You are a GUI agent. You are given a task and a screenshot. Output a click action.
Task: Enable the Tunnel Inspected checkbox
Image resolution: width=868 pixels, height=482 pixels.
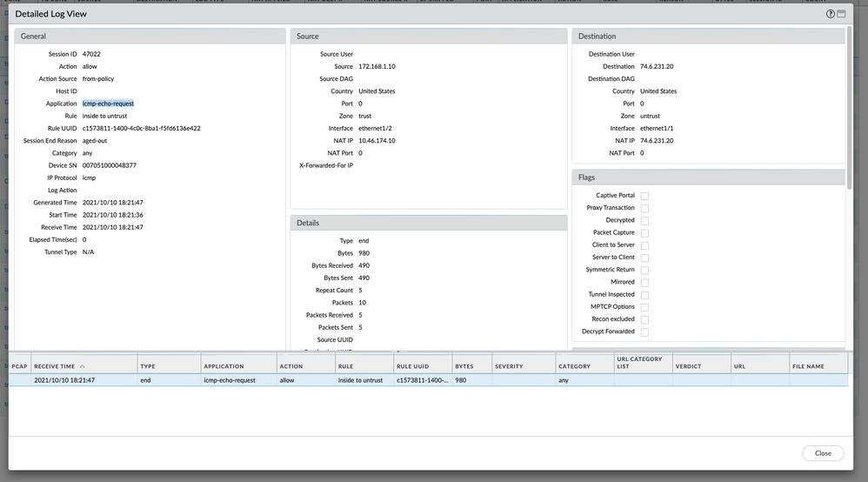pos(644,295)
